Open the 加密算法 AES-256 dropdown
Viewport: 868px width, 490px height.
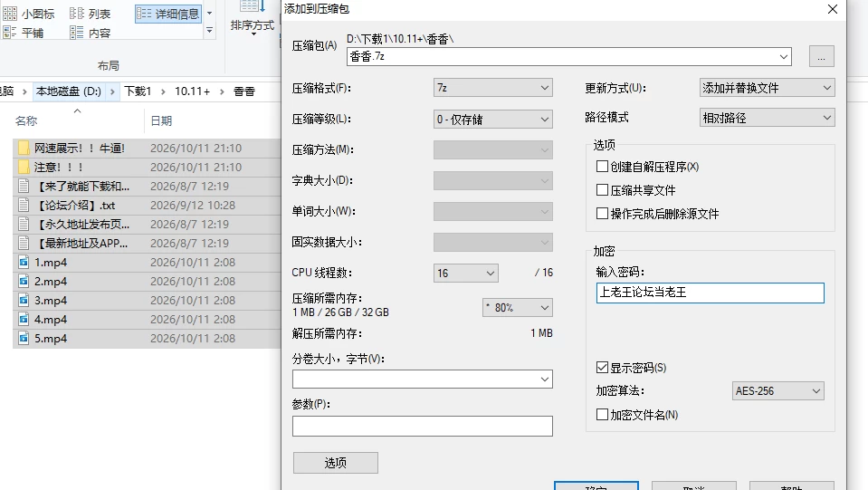click(x=777, y=391)
